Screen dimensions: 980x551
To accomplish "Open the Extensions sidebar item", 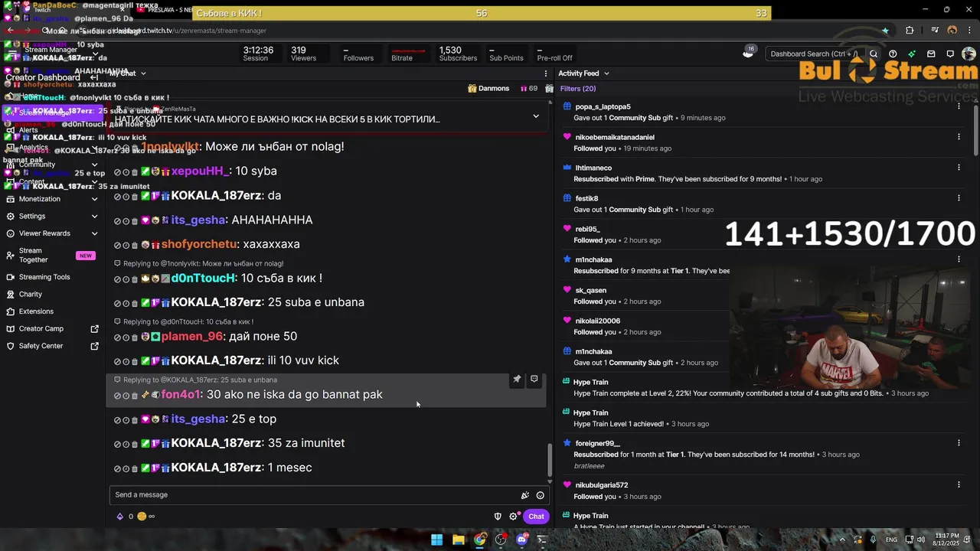I will click(x=53, y=311).
